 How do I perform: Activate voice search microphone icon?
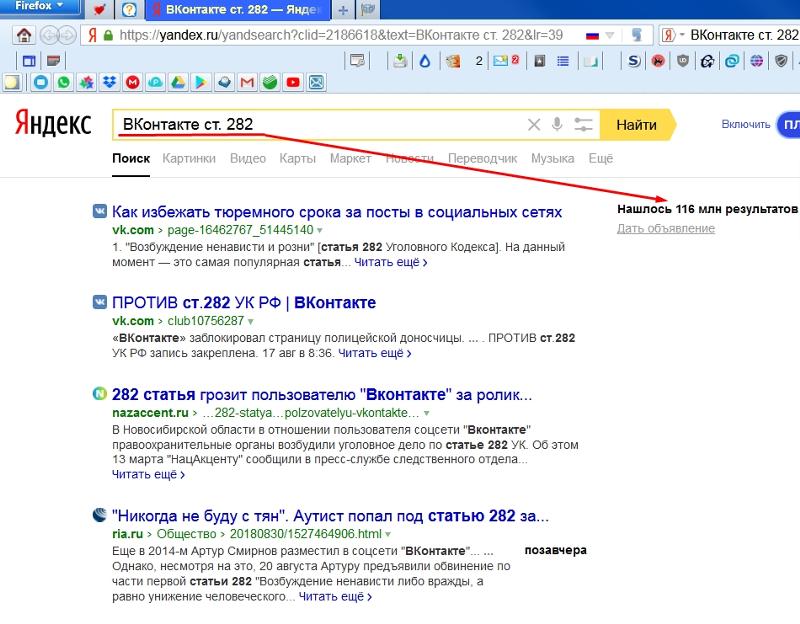[x=557, y=125]
